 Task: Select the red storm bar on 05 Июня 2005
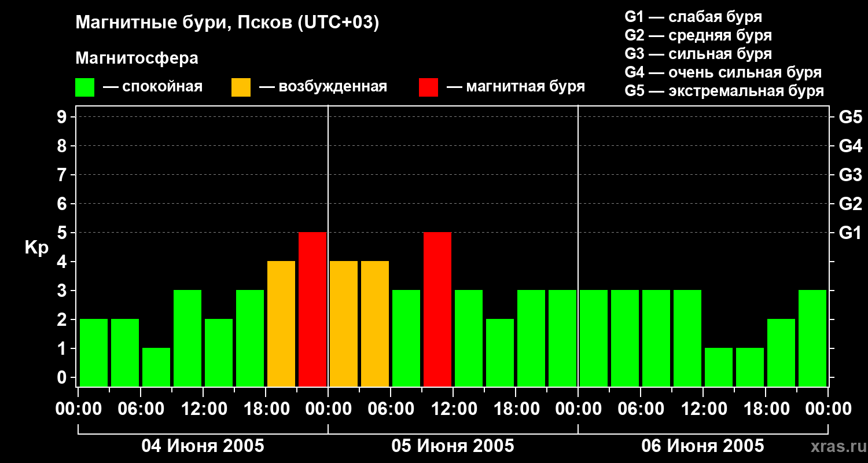437,309
